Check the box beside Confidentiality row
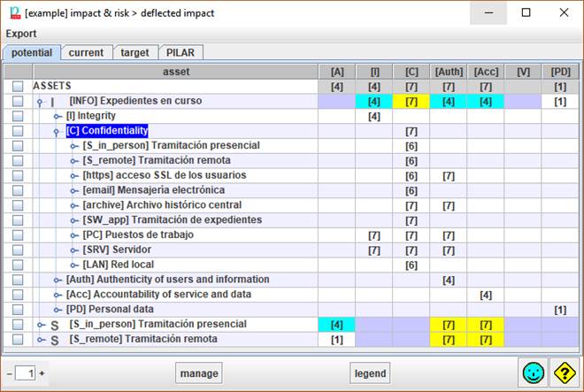 [18, 131]
